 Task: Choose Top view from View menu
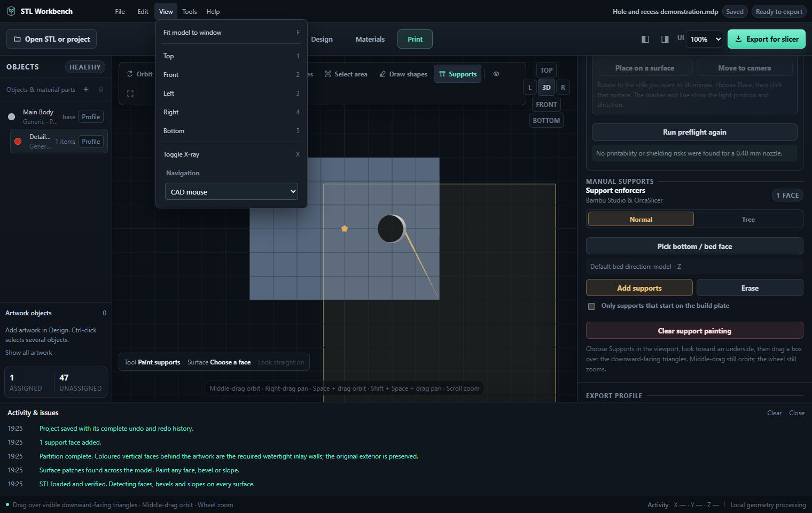click(x=231, y=56)
